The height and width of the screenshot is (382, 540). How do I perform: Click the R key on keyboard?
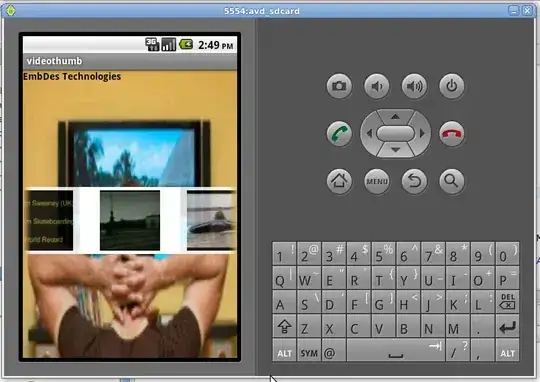click(x=359, y=278)
